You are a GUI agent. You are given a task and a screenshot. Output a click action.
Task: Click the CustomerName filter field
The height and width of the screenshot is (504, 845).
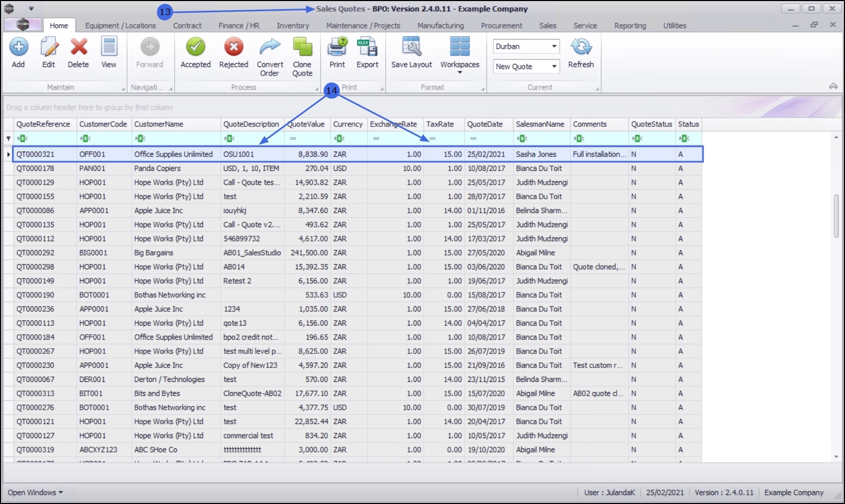pos(177,138)
